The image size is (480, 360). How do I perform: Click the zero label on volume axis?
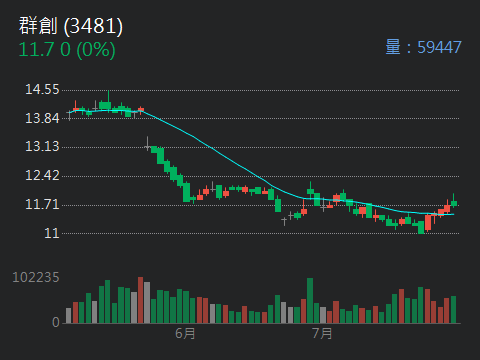point(56,322)
